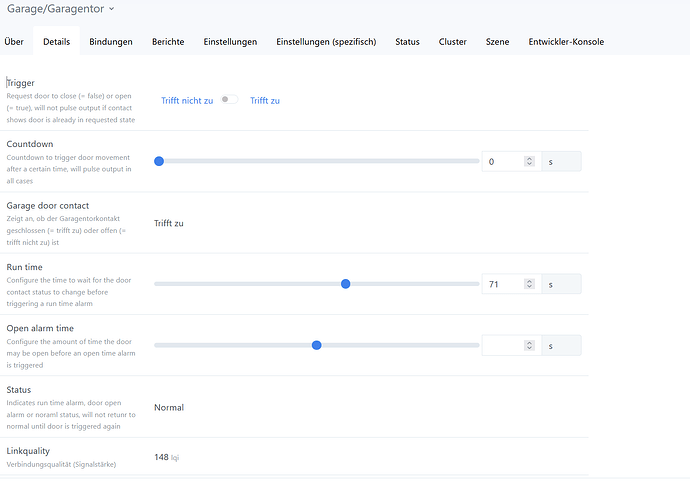
Task: Click the Countdown number stepper arrows
Action: pyautogui.click(x=529, y=161)
